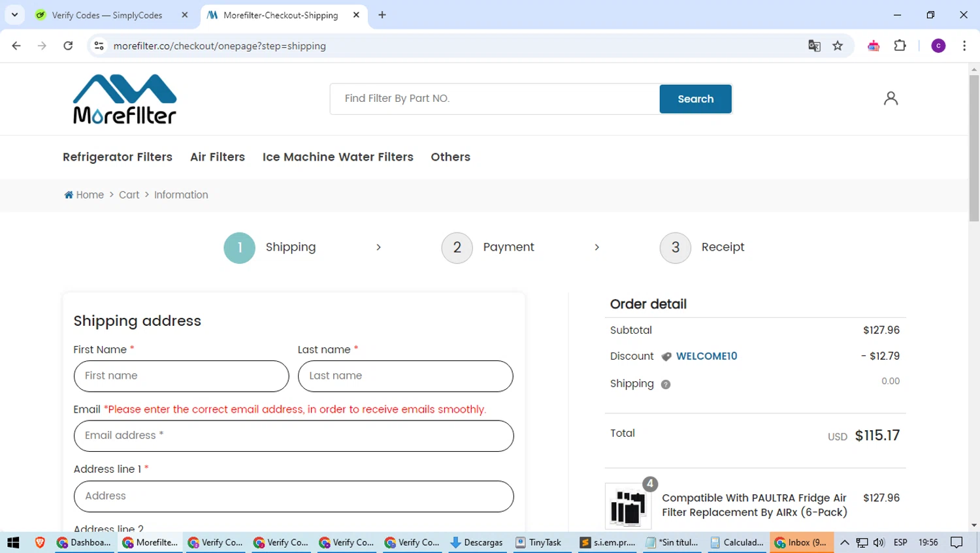Click the 19:56 clock in taskbar

pyautogui.click(x=928, y=543)
